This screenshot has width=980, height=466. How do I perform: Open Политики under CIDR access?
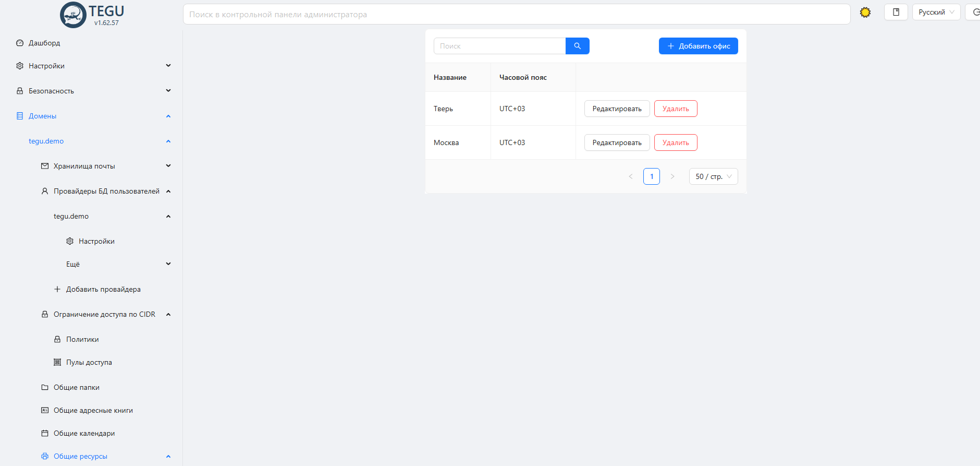pos(82,339)
